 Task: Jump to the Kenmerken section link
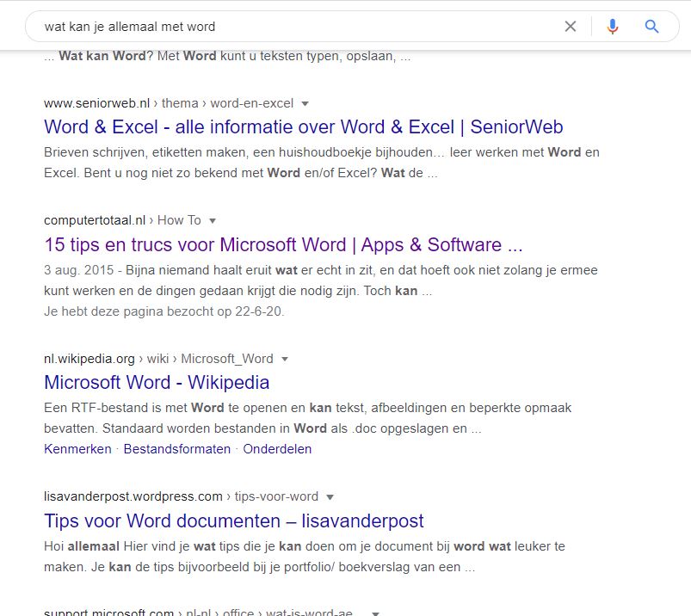[x=77, y=449]
